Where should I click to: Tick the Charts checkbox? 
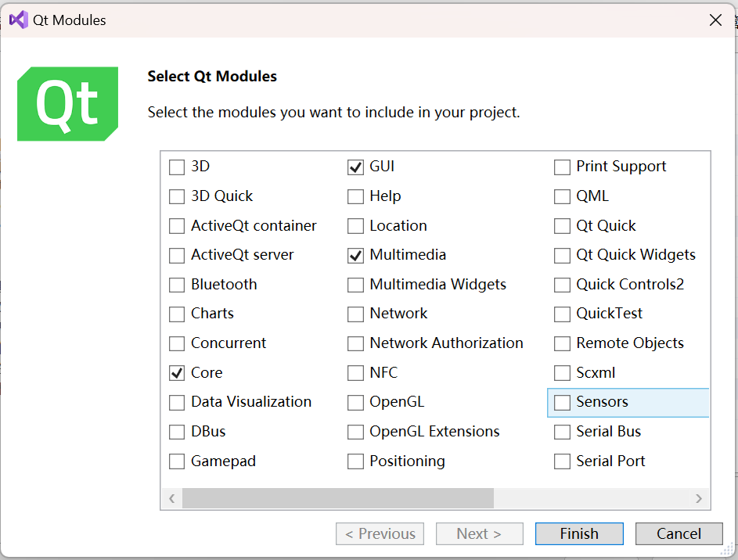click(x=177, y=314)
